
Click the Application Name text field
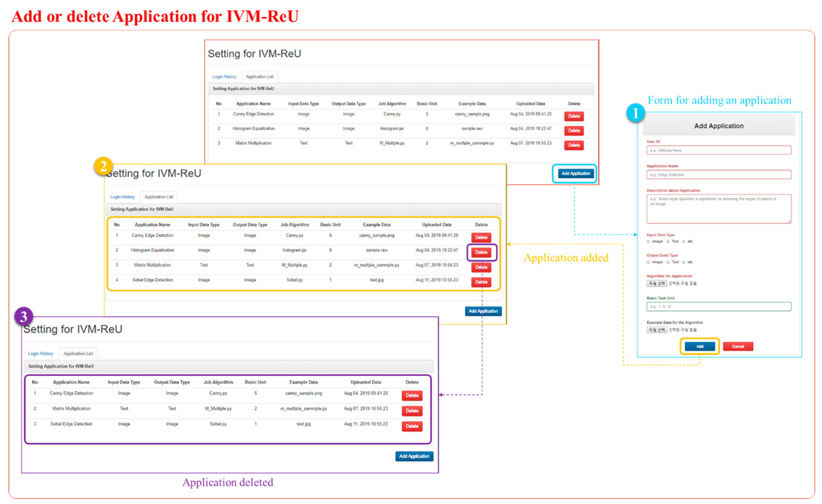(719, 175)
